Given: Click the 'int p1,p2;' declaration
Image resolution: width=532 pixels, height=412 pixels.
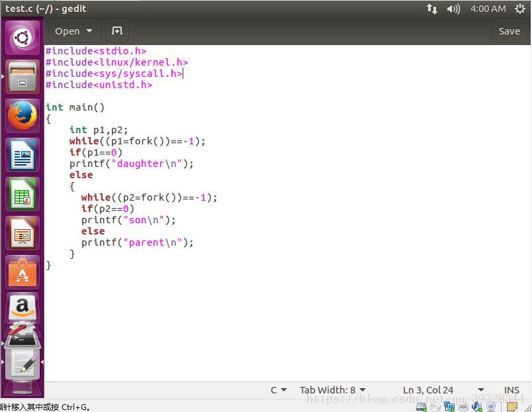Looking at the screenshot, I should (x=99, y=130).
